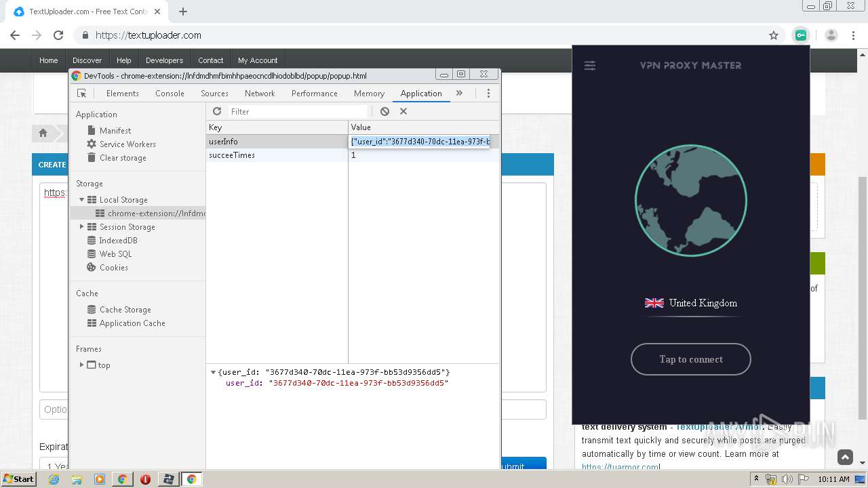Open the Contact menu item
Screen dimensions: 868x488
[211, 60]
